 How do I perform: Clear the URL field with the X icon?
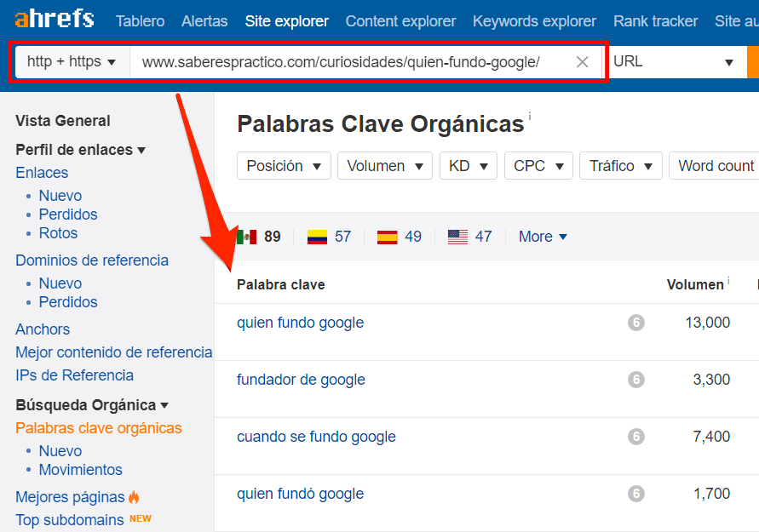pyautogui.click(x=583, y=62)
